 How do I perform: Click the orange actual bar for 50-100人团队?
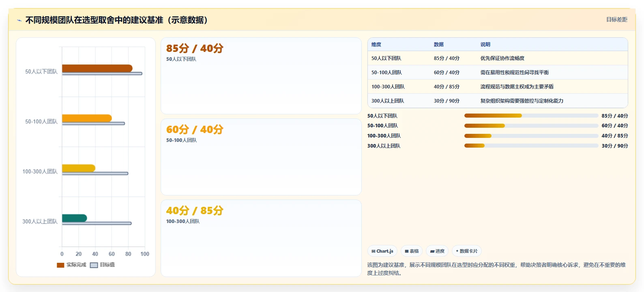87,118
